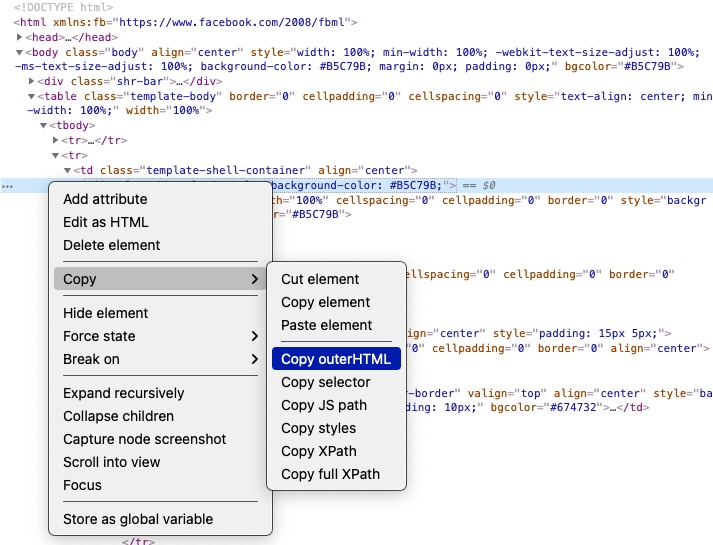
Task: Choose Copy styles
Action: point(336,428)
